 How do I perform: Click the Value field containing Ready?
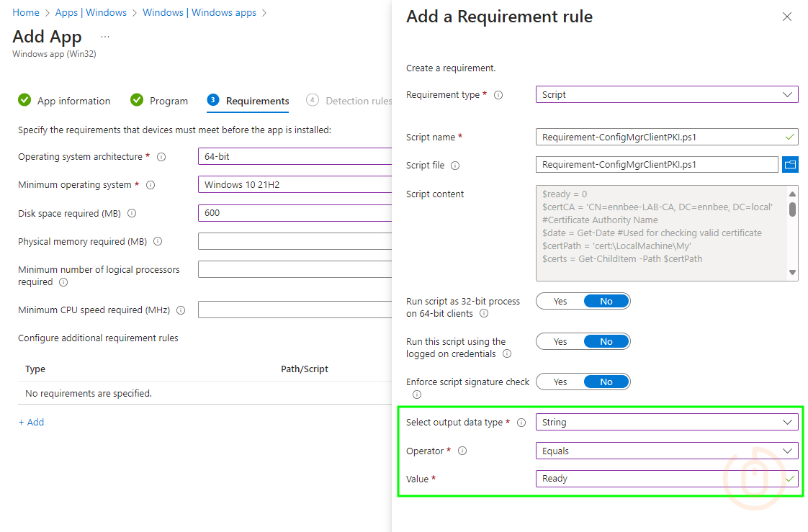coord(659,479)
